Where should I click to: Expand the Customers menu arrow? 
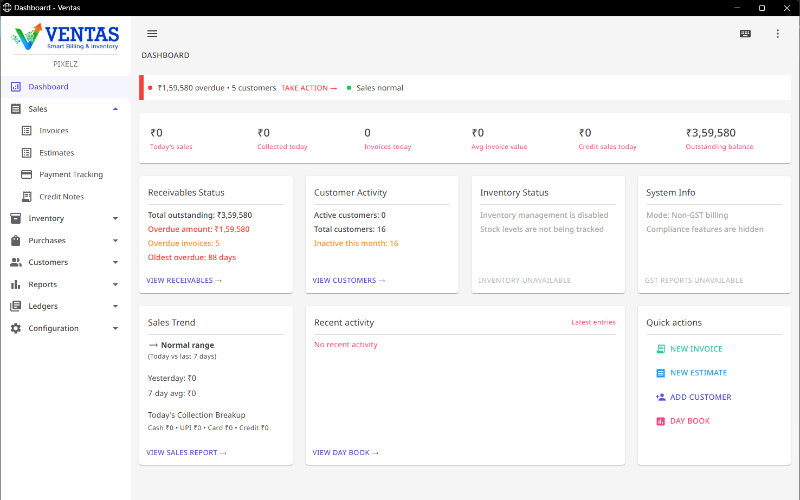pyautogui.click(x=115, y=262)
